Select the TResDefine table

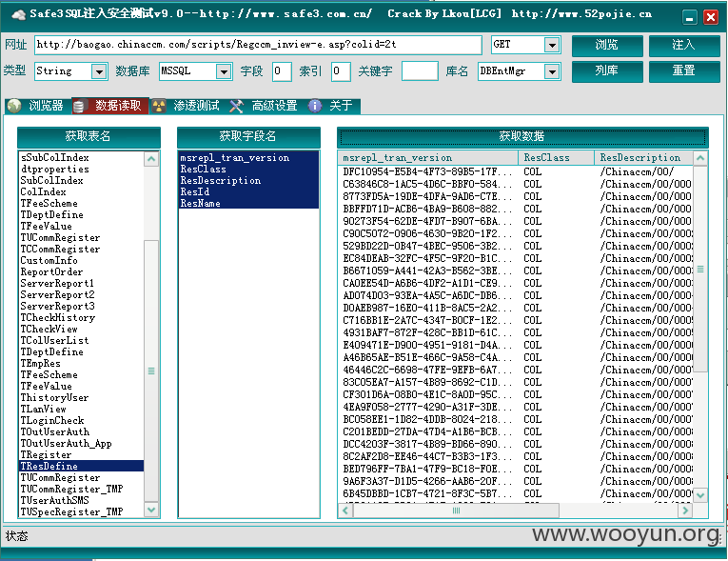coord(81,466)
